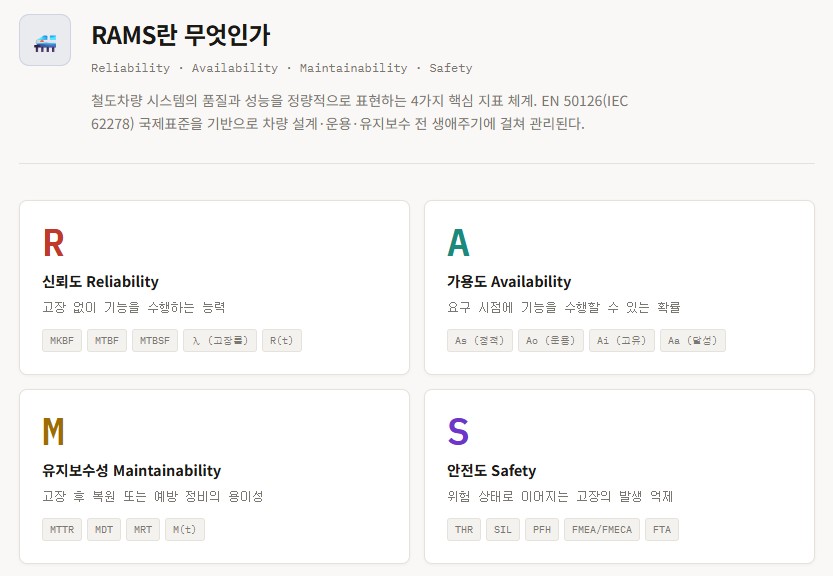Select the M(t) tag
833x576 pixels.
point(185,530)
